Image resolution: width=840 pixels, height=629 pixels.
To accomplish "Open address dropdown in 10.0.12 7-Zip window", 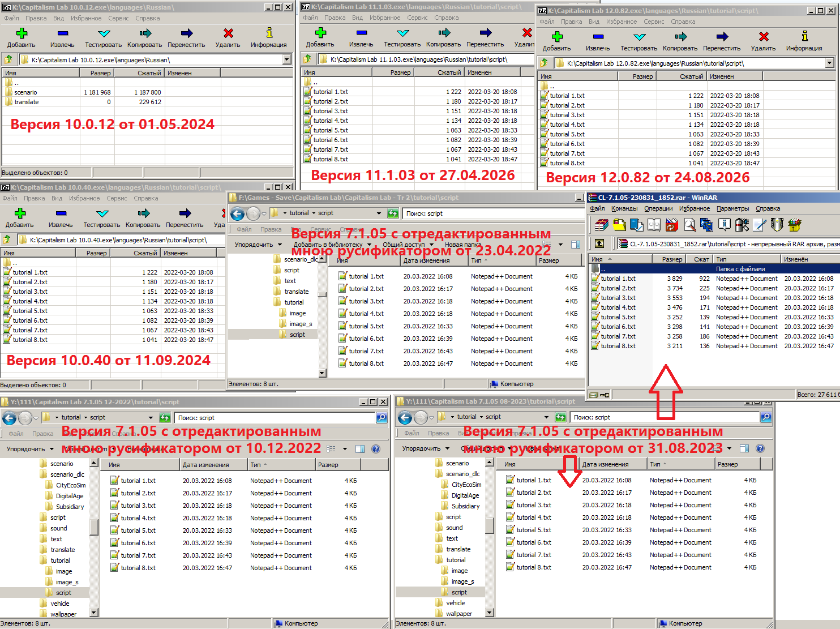I will pos(286,59).
